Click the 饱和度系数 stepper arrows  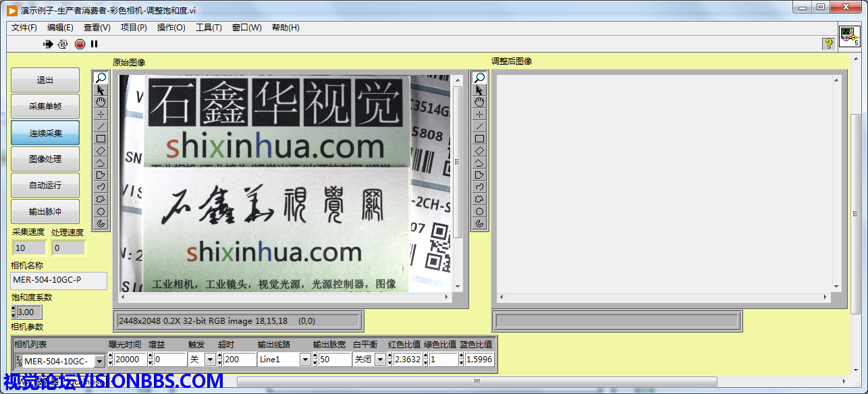tap(13, 312)
